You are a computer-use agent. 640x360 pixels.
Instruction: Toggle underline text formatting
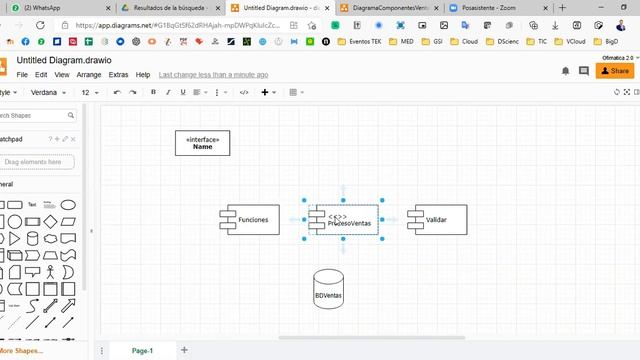point(183,92)
